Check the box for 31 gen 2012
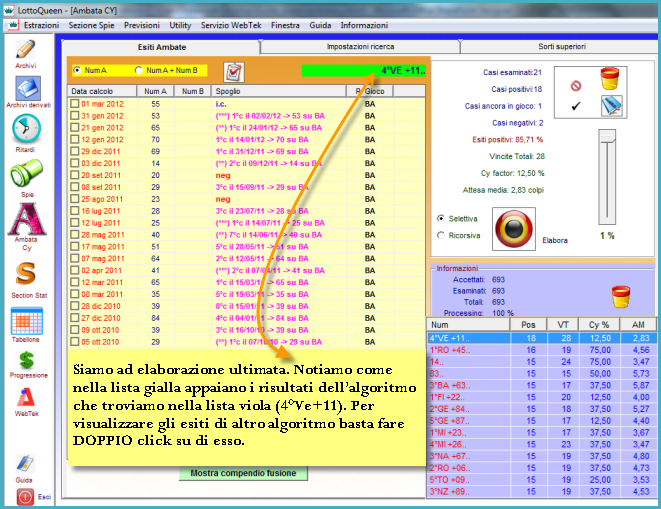661x509 pixels. click(75, 116)
